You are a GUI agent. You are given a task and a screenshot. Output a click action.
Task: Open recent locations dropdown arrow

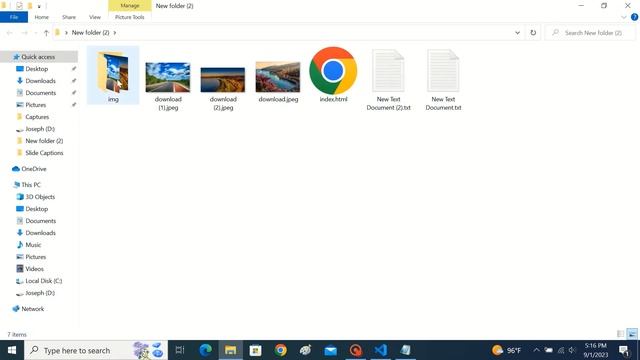[36, 33]
